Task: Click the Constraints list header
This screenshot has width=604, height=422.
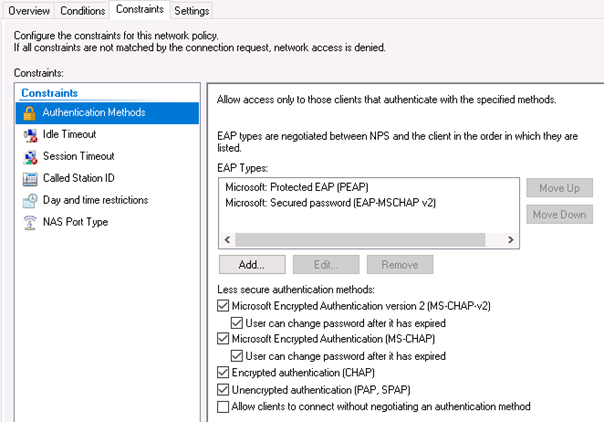Action: (49, 93)
